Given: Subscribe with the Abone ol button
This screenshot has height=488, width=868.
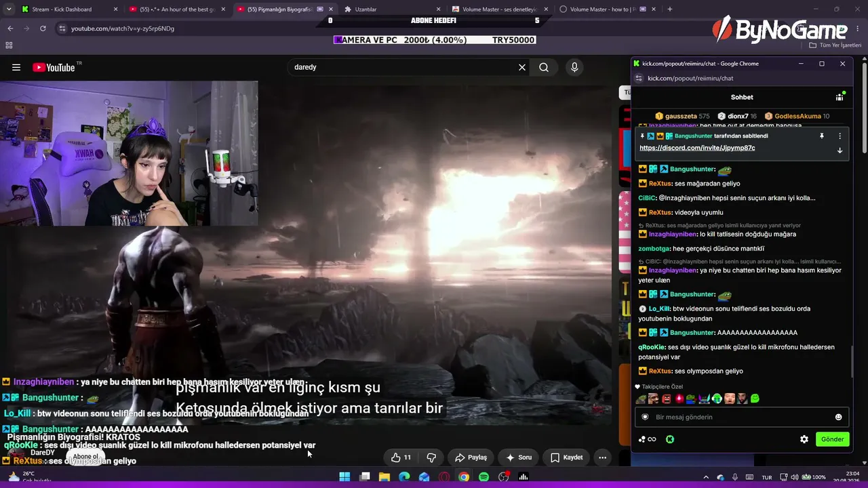Looking at the screenshot, I should coord(86,456).
